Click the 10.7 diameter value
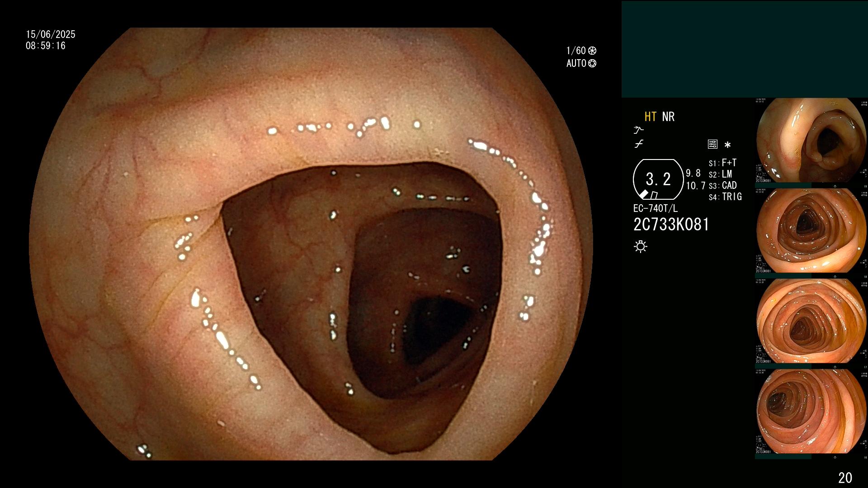Image resolution: width=868 pixels, height=488 pixels. coord(696,186)
